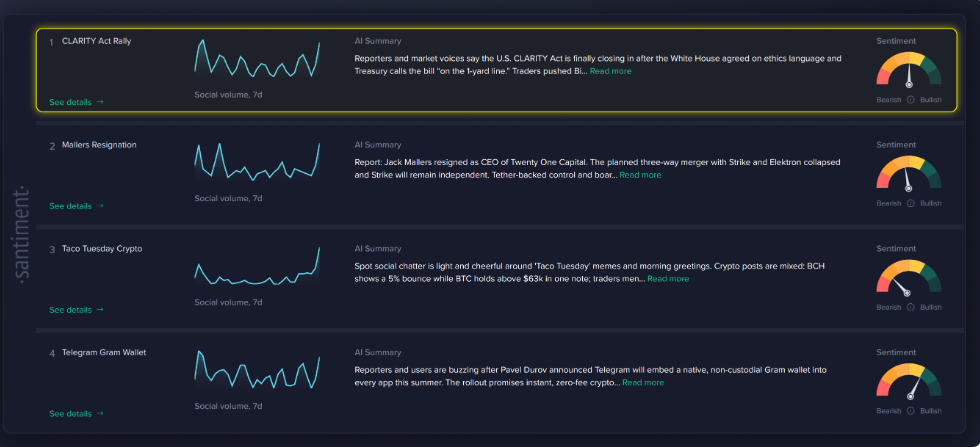980x447 pixels.
Task: Expand Telegram Gram Wallet summary via Read more
Action: point(643,383)
